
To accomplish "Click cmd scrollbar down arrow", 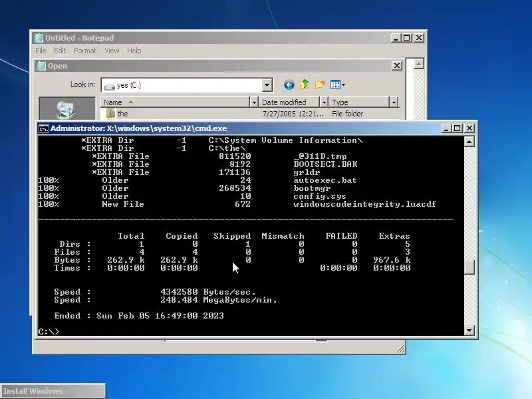I will click(x=469, y=330).
